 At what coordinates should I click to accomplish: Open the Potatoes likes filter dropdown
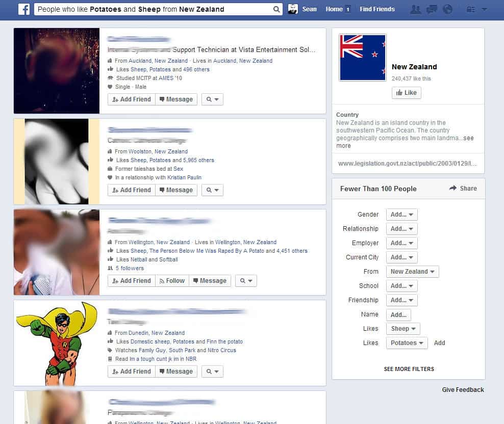coord(407,343)
